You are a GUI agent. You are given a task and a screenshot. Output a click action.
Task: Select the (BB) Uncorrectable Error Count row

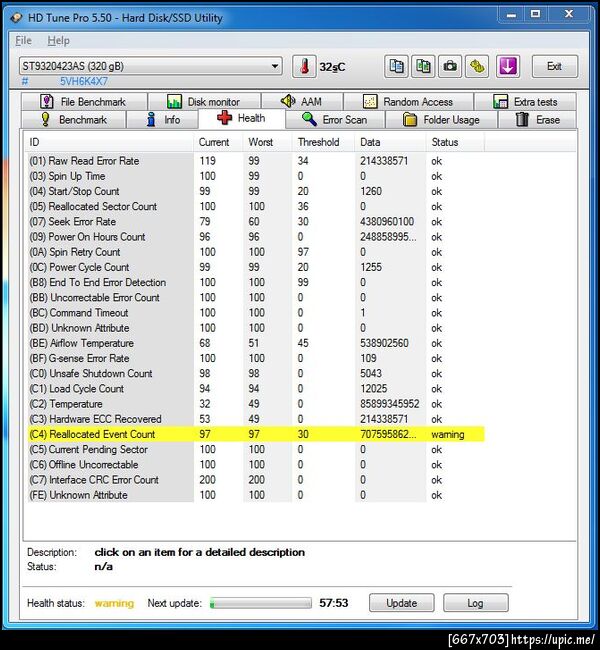click(x=256, y=298)
